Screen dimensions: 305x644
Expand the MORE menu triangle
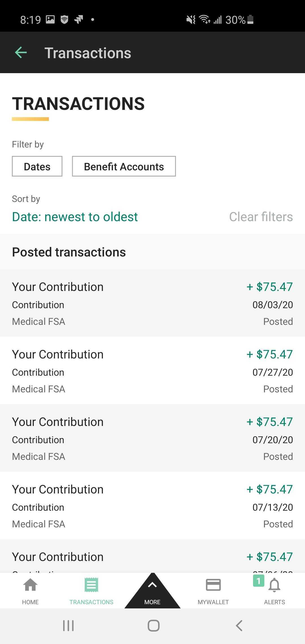152,591
